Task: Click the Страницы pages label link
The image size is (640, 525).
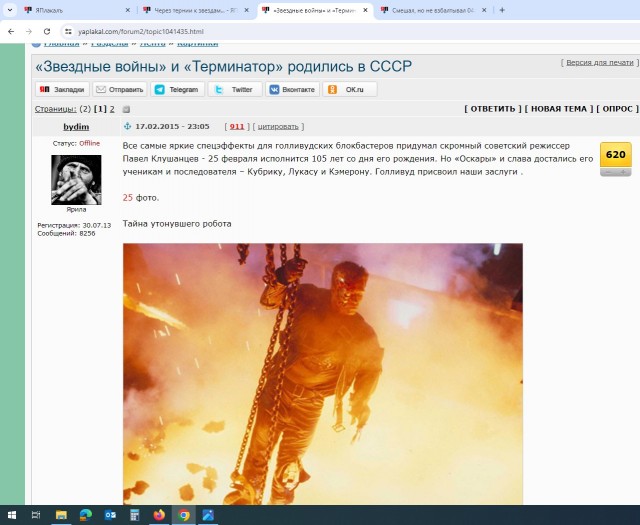Action: coord(56,109)
